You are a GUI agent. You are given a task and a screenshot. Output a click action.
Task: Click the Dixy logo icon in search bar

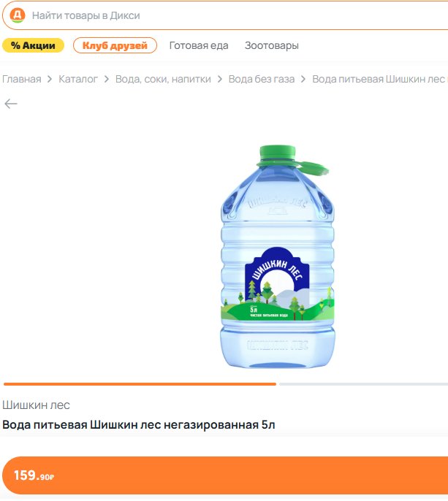pyautogui.click(x=18, y=15)
